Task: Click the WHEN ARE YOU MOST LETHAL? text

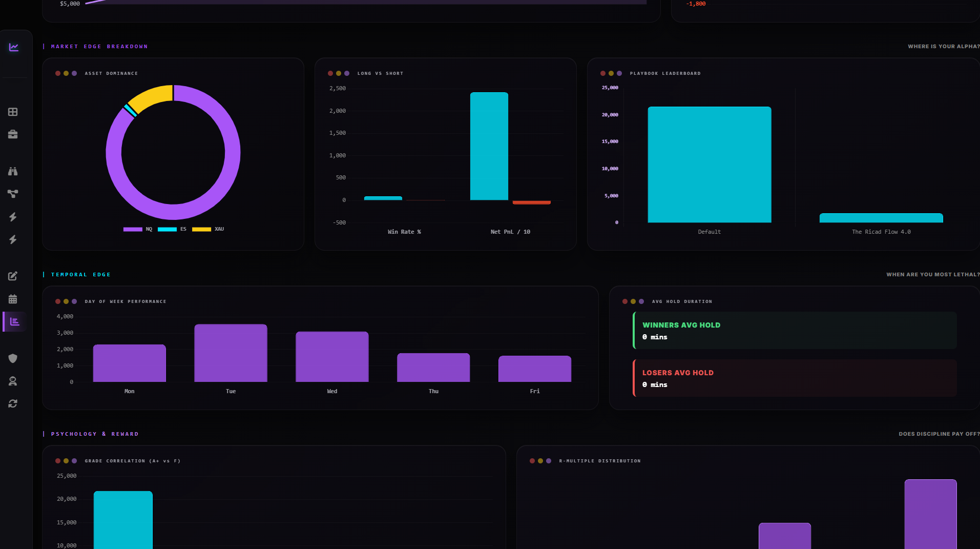Action: pyautogui.click(x=933, y=275)
